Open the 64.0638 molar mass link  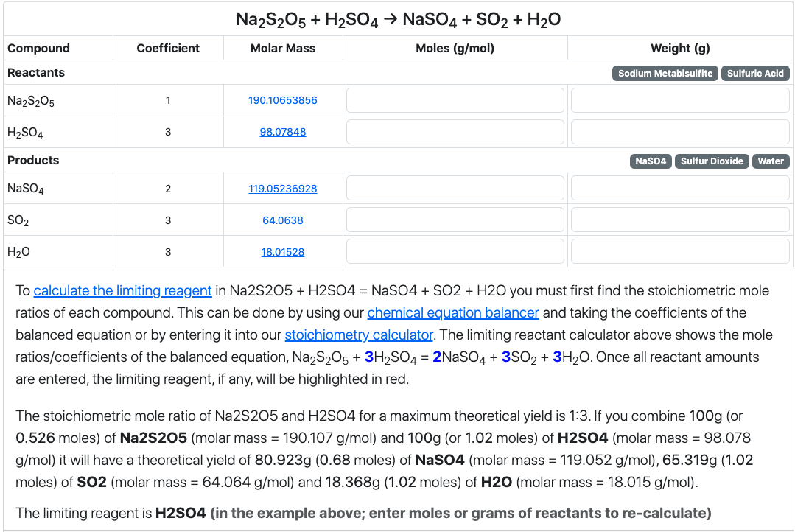pos(283,220)
